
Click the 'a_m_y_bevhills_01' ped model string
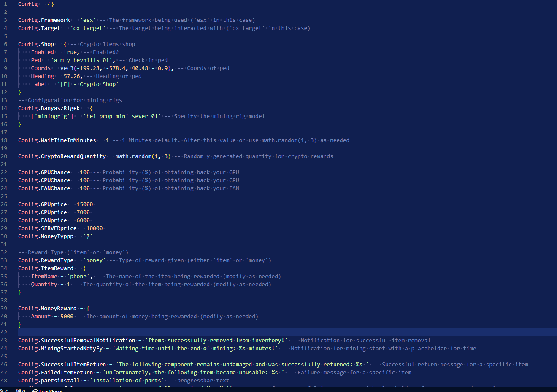point(83,60)
